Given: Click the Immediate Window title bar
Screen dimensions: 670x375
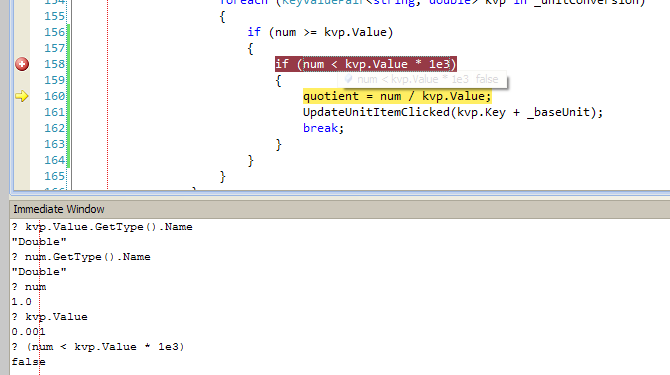Looking at the screenshot, I should [340, 209].
